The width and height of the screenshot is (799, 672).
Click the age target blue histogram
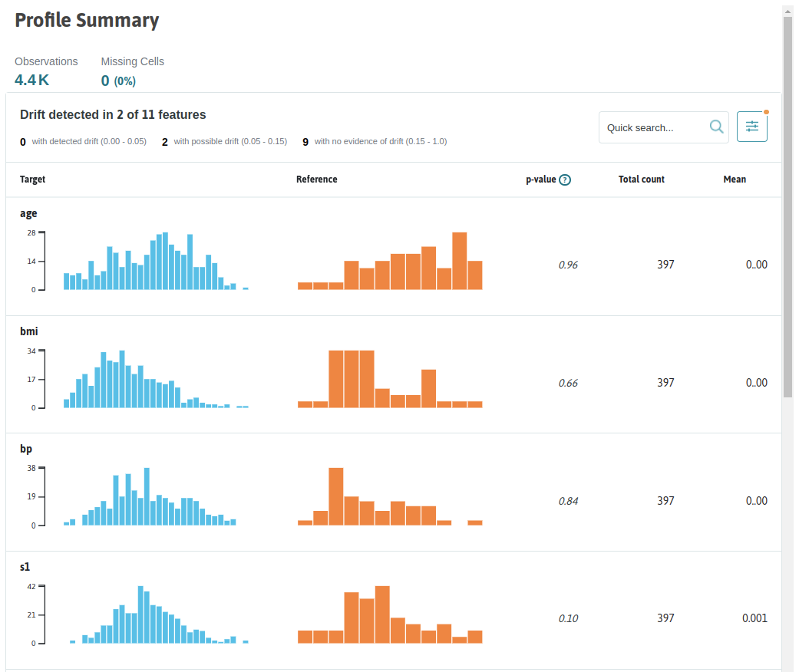(x=156, y=261)
